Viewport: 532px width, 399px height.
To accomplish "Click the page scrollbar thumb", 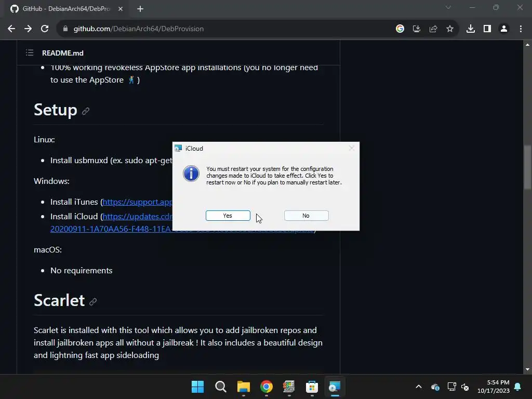I will click(527, 167).
